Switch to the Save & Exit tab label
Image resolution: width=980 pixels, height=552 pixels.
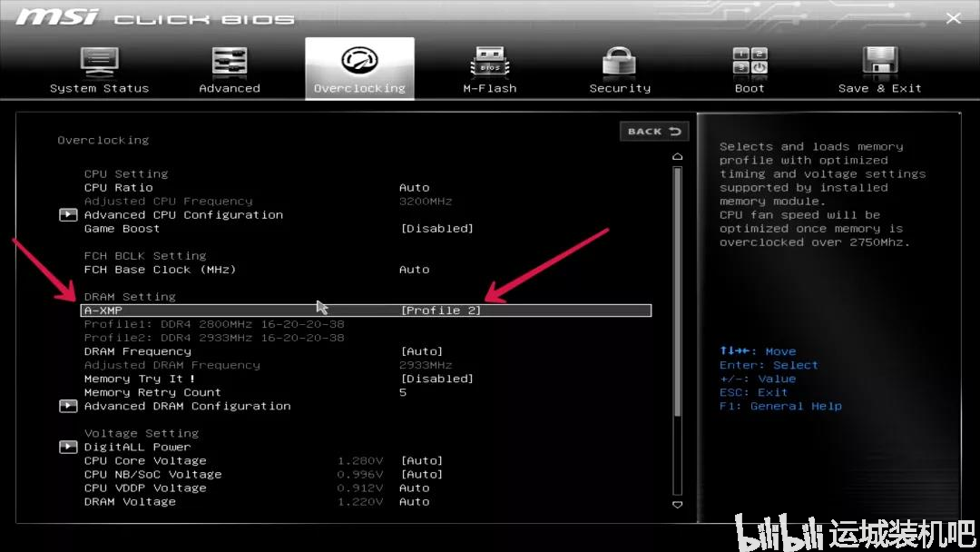click(x=880, y=88)
